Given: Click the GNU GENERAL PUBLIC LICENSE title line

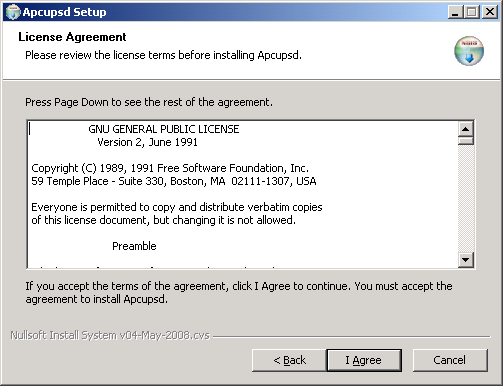Looking at the screenshot, I should coord(164,129).
